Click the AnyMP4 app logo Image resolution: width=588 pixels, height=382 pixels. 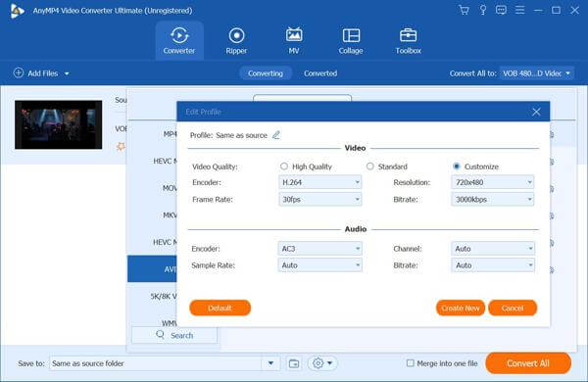pos(17,11)
